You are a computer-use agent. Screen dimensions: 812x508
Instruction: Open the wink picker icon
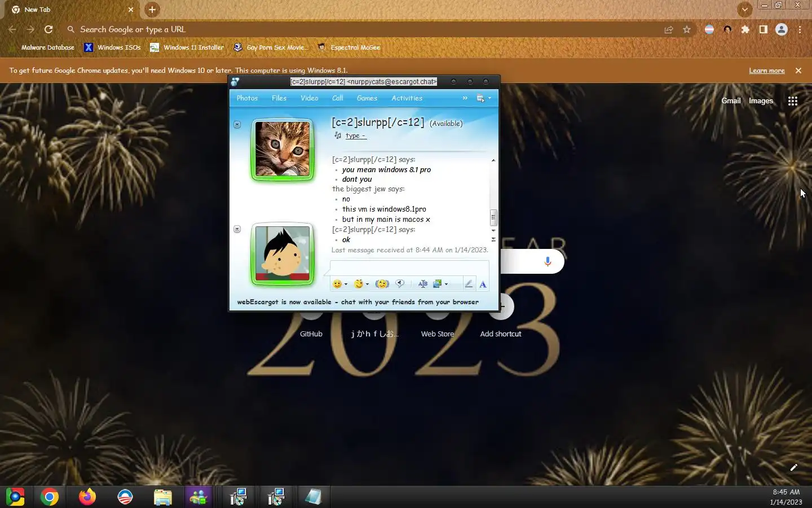point(359,284)
